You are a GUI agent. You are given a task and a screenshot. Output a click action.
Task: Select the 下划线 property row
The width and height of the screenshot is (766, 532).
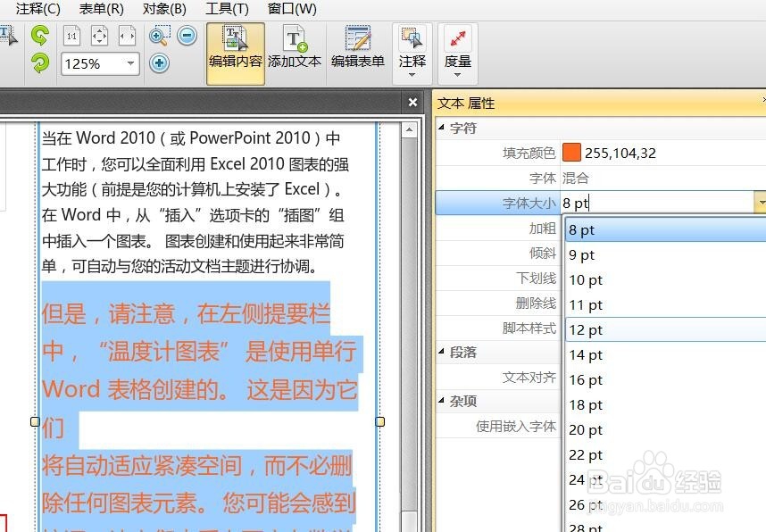click(498, 278)
